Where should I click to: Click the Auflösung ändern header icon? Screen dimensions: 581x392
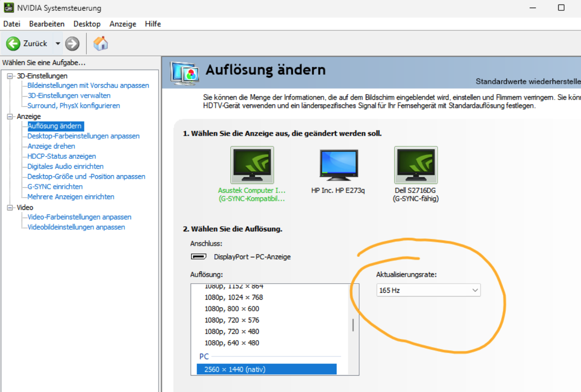point(185,73)
